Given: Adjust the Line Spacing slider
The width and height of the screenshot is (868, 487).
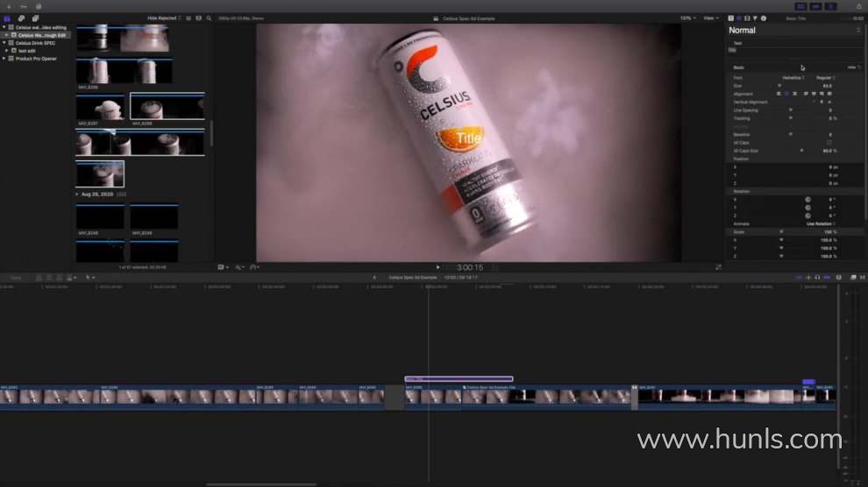Looking at the screenshot, I should 791,110.
